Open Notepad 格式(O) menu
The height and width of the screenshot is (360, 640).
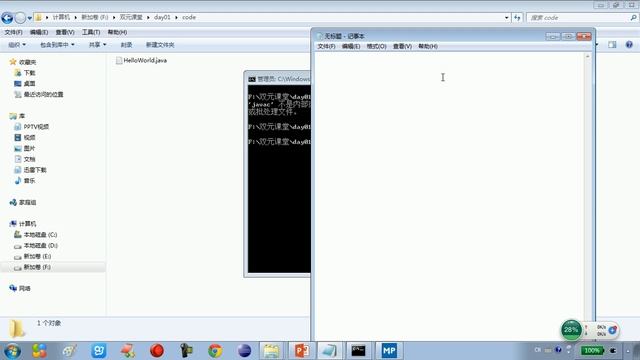(x=376, y=47)
